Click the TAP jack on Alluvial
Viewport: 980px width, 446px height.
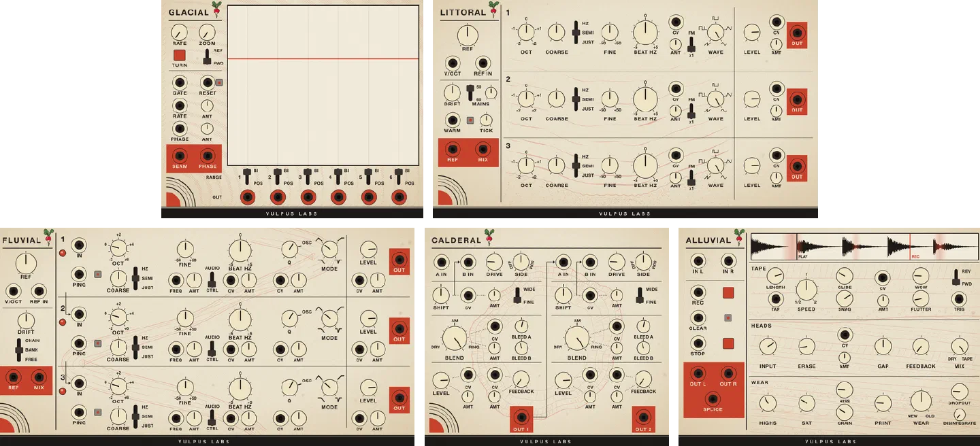[775, 298]
